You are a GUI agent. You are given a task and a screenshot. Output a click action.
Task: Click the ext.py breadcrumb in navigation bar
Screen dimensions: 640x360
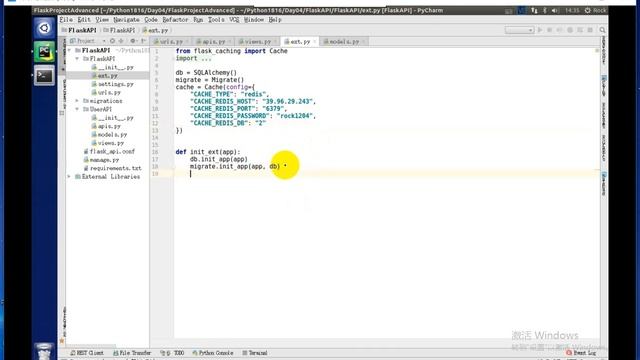(155, 30)
